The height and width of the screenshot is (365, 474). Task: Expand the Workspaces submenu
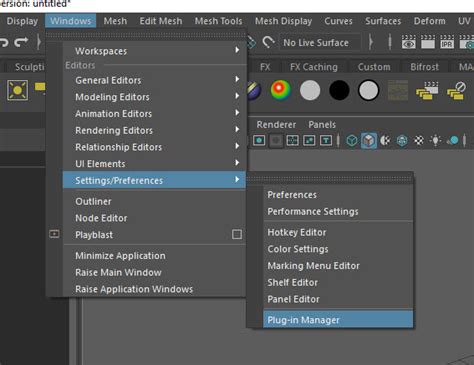pos(154,51)
